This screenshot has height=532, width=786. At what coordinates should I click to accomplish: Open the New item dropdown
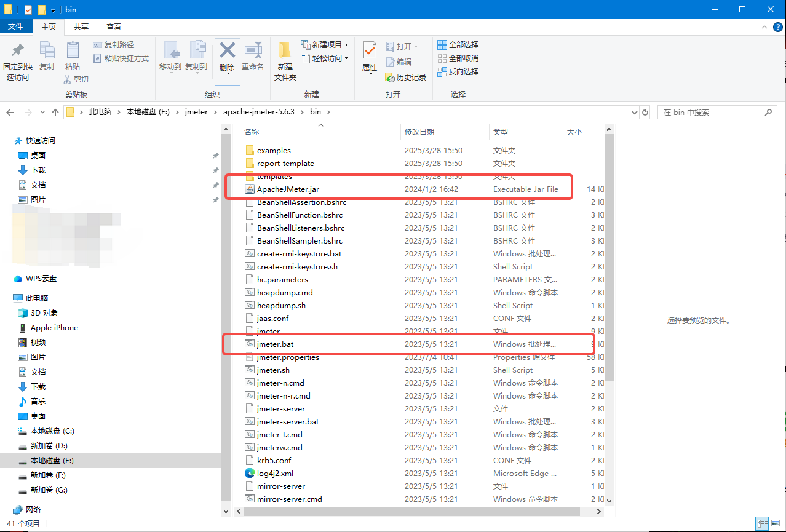(346, 45)
